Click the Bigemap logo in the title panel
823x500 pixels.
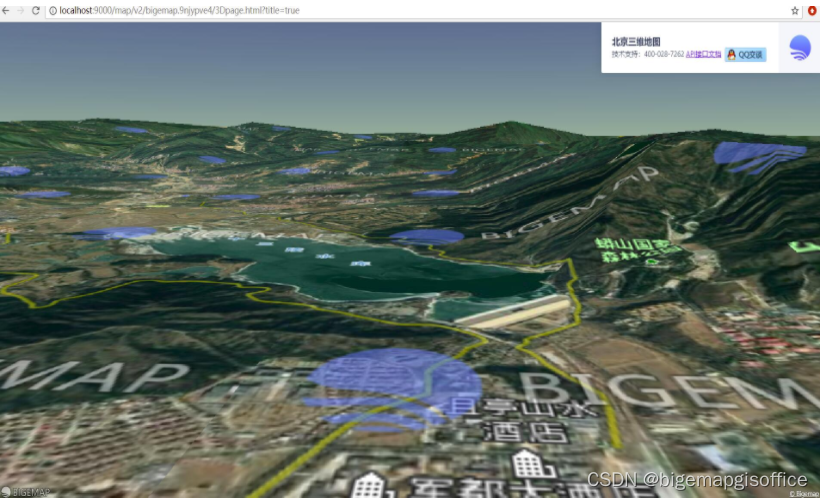click(800, 48)
